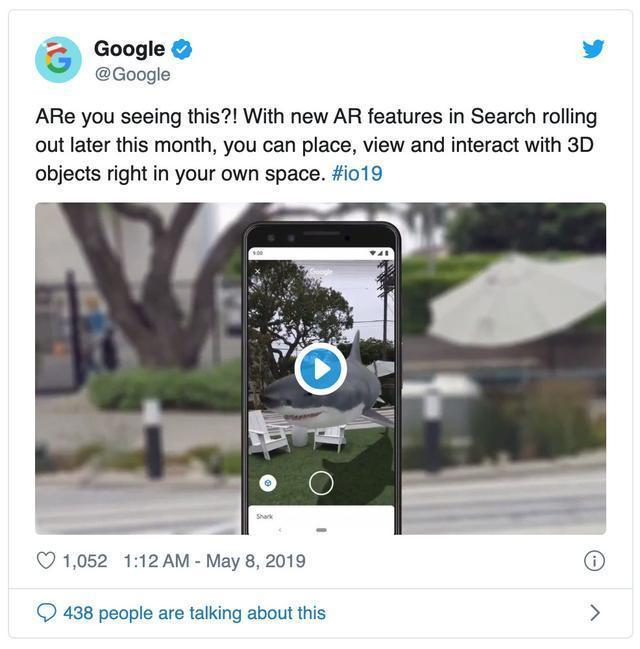Open '438 people are talking about this'
The image size is (640, 649).
195,613
